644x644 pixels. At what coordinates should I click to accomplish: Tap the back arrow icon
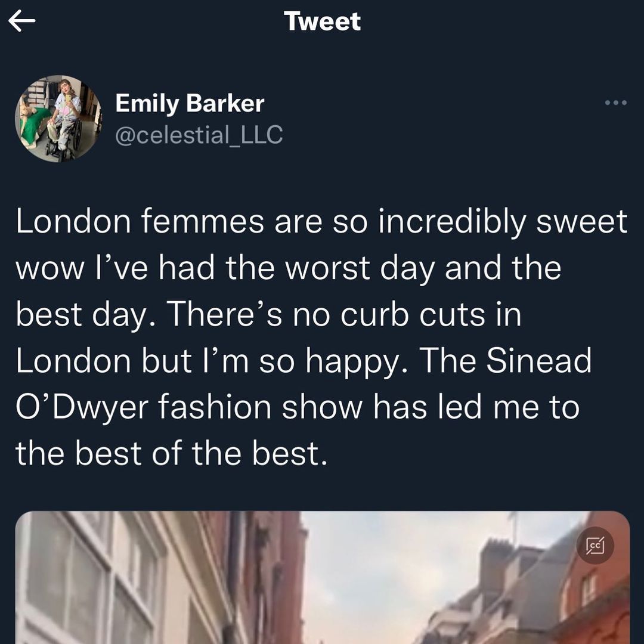point(22,23)
